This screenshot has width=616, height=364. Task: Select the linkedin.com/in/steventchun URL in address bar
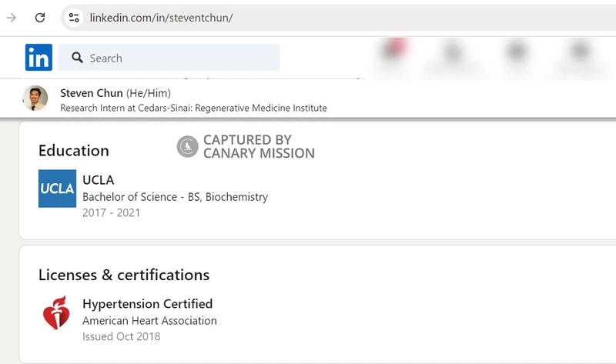(x=161, y=17)
